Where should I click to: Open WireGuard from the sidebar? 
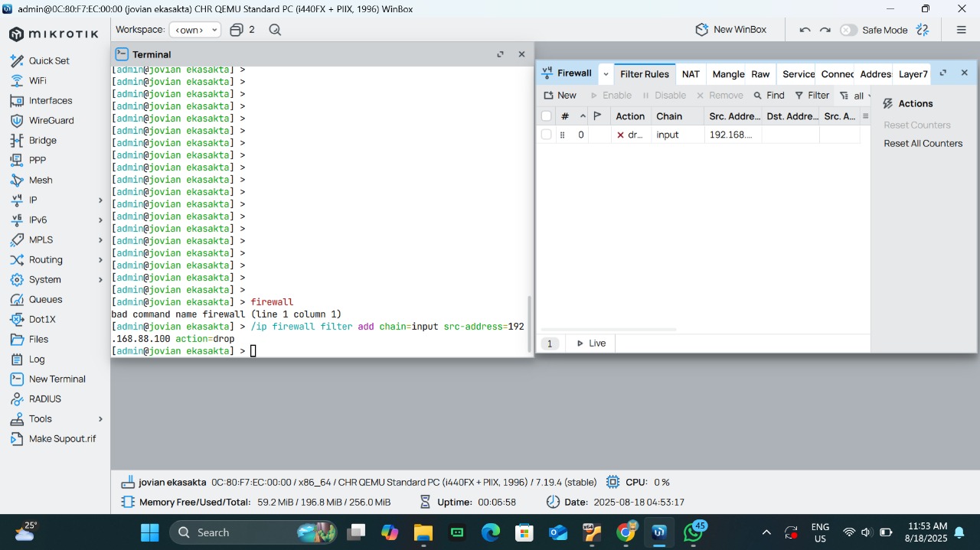click(51, 120)
